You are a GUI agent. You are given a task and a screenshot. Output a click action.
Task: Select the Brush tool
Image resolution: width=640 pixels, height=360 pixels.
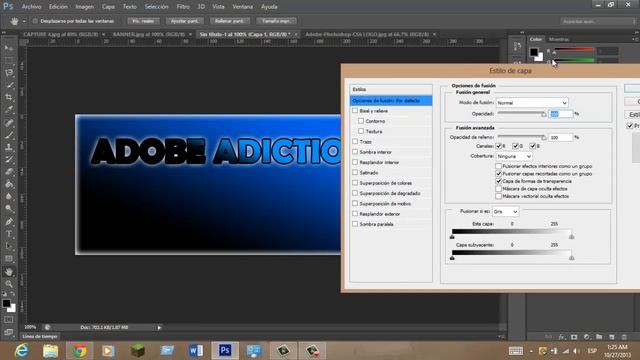click(9, 135)
